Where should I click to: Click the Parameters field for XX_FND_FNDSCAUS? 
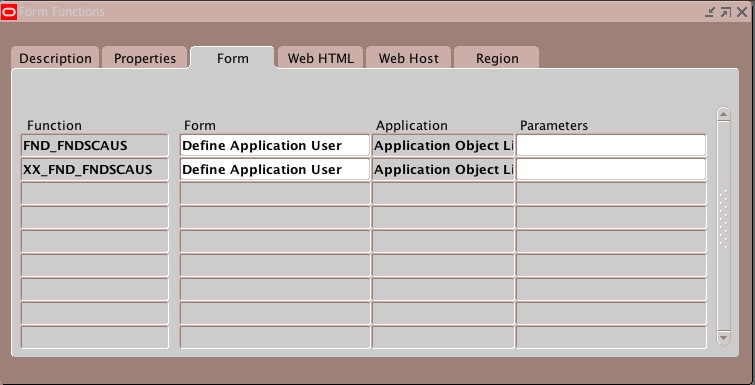(x=611, y=169)
